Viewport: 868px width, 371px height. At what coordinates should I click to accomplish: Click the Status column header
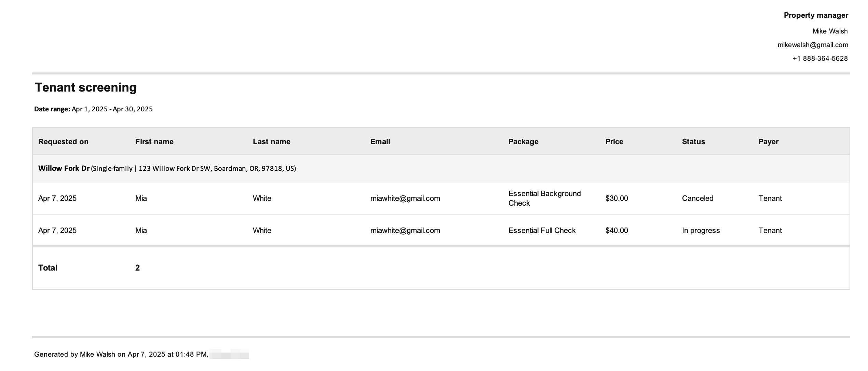pyautogui.click(x=693, y=141)
